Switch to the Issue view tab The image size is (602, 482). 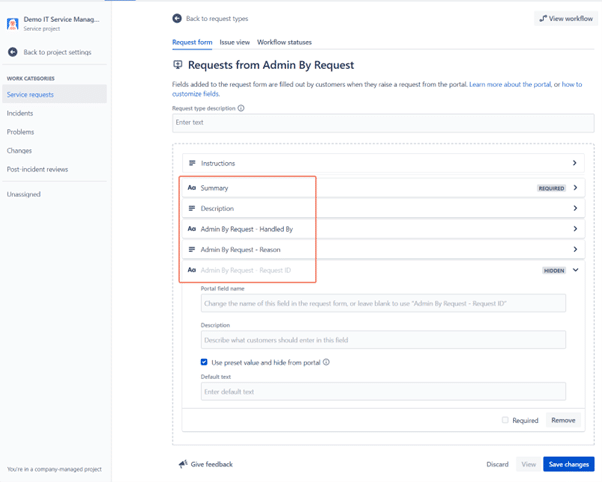coord(235,42)
